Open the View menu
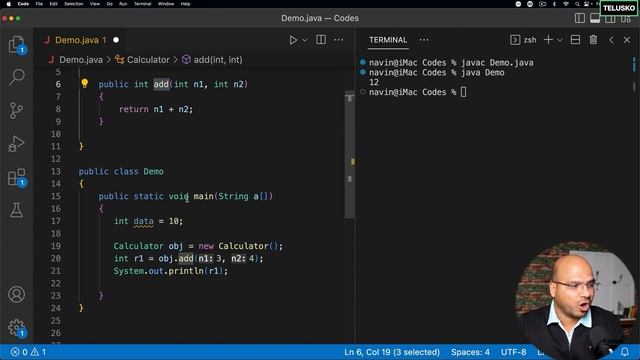The height and width of the screenshot is (360, 640). (95, 4)
